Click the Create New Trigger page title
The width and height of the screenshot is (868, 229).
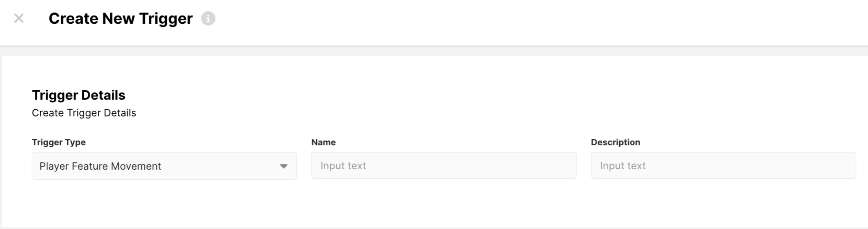pyautogui.click(x=121, y=18)
